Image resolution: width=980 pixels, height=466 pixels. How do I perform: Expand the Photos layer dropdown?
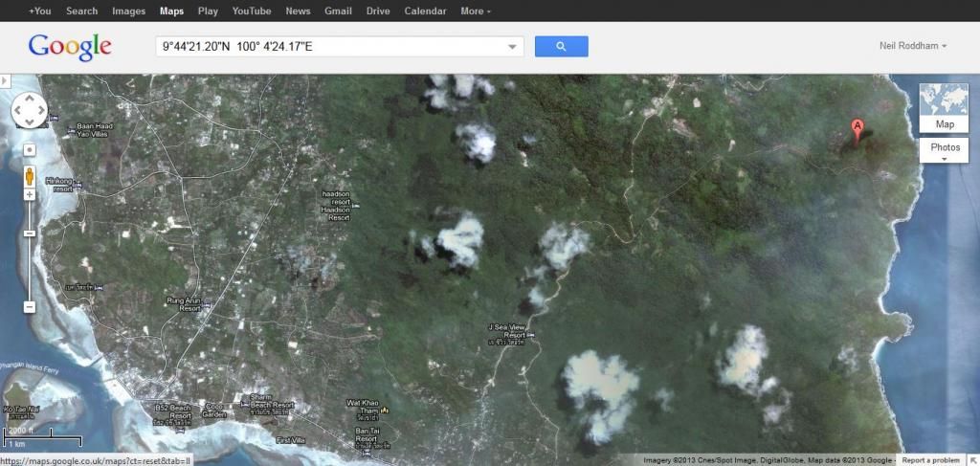click(945, 152)
